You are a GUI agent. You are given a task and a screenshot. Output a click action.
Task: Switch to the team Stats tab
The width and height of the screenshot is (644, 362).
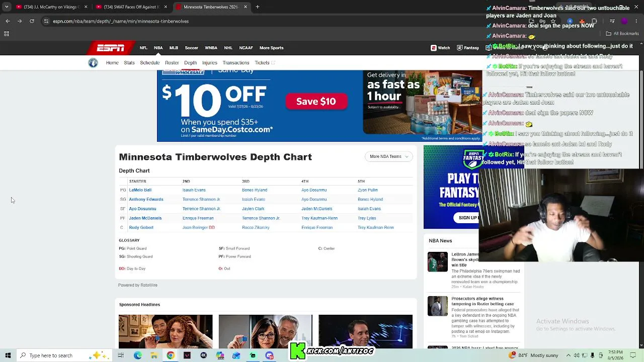tap(129, 63)
